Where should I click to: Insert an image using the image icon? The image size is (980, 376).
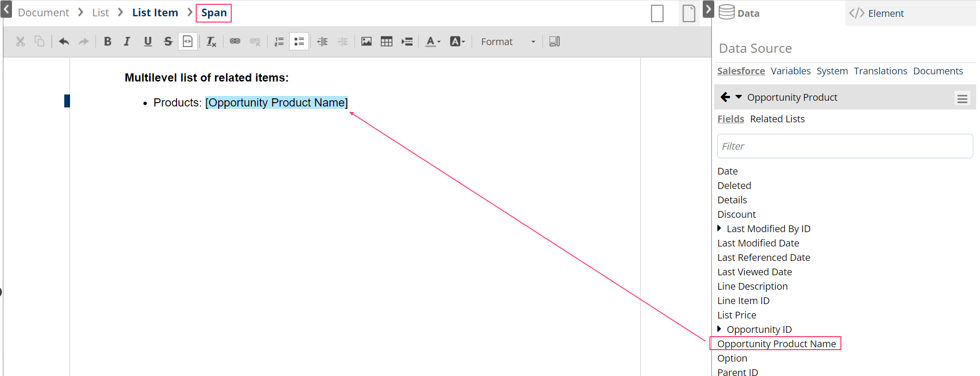tap(366, 42)
